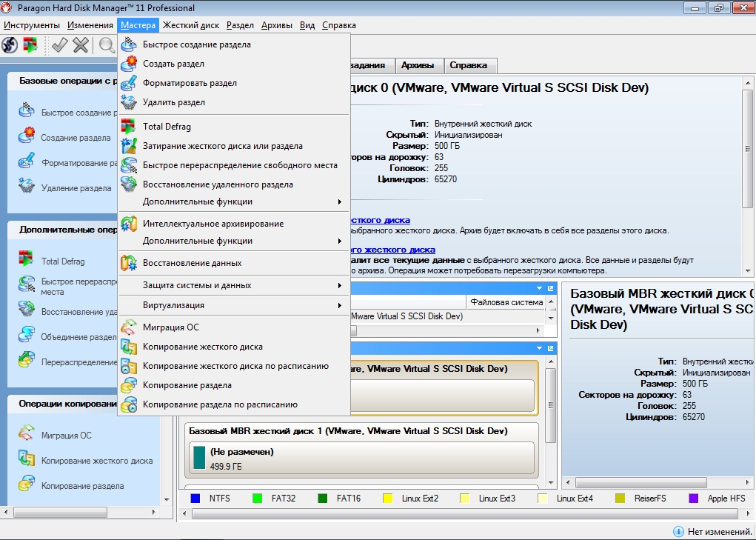Click the Total Defrag toolbar icon
The image size is (756, 540).
click(31, 45)
